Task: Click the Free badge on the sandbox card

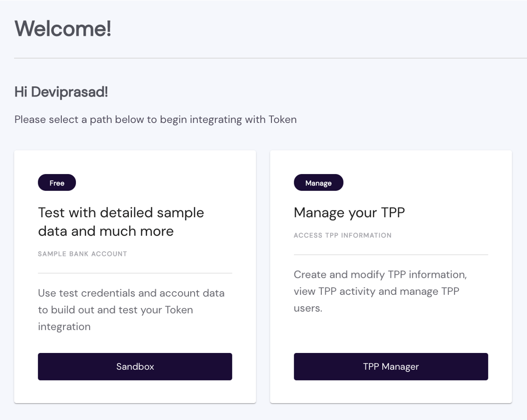Action: (57, 183)
